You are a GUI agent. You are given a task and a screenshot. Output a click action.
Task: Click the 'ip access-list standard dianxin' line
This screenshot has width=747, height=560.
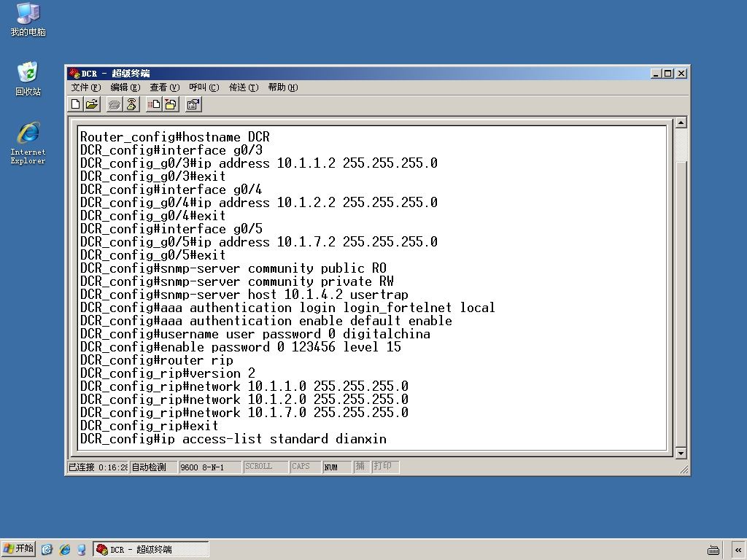point(233,439)
